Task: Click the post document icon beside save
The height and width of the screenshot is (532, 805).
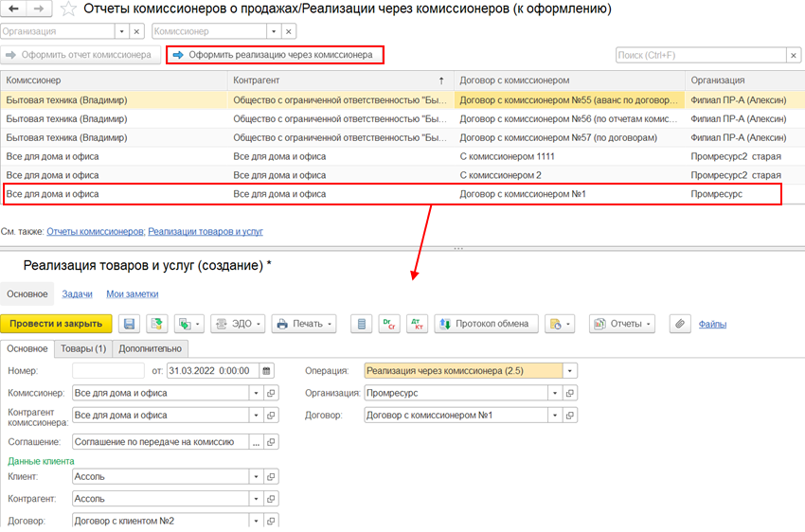Action: 157,324
